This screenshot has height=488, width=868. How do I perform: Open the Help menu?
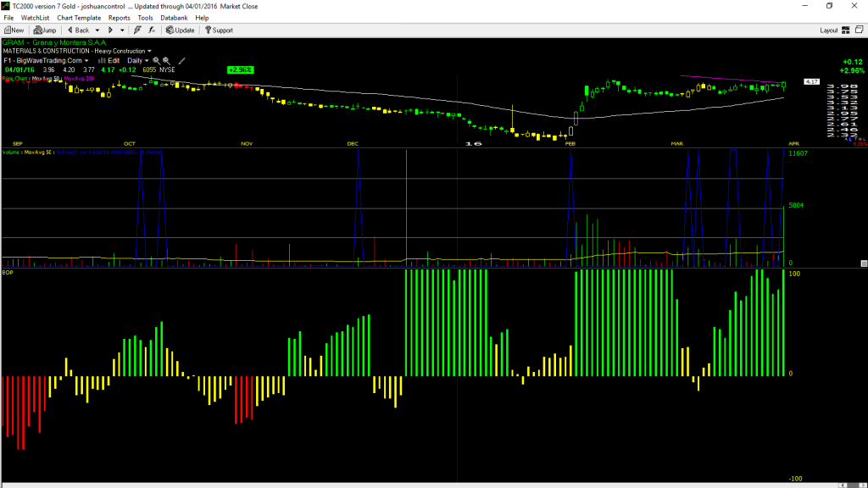tap(202, 18)
